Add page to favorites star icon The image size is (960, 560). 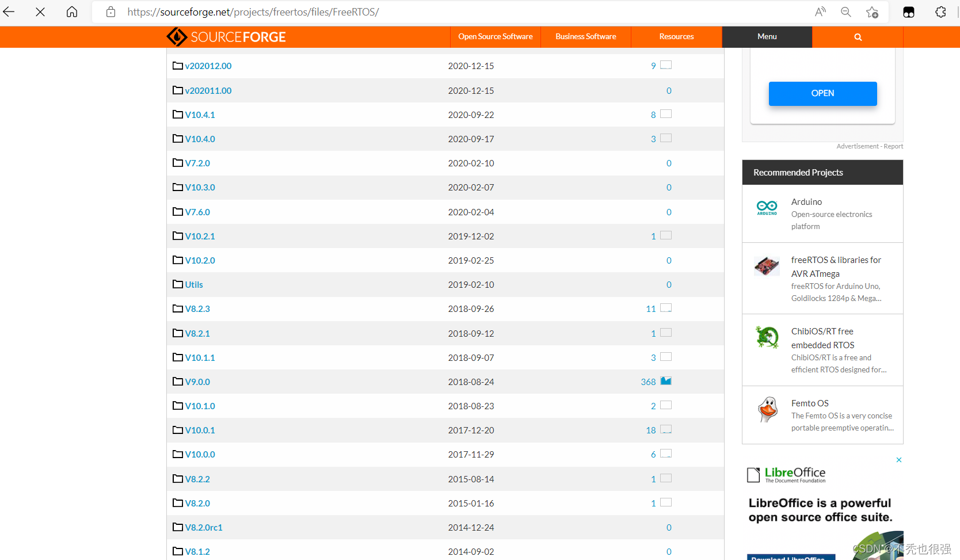(872, 12)
